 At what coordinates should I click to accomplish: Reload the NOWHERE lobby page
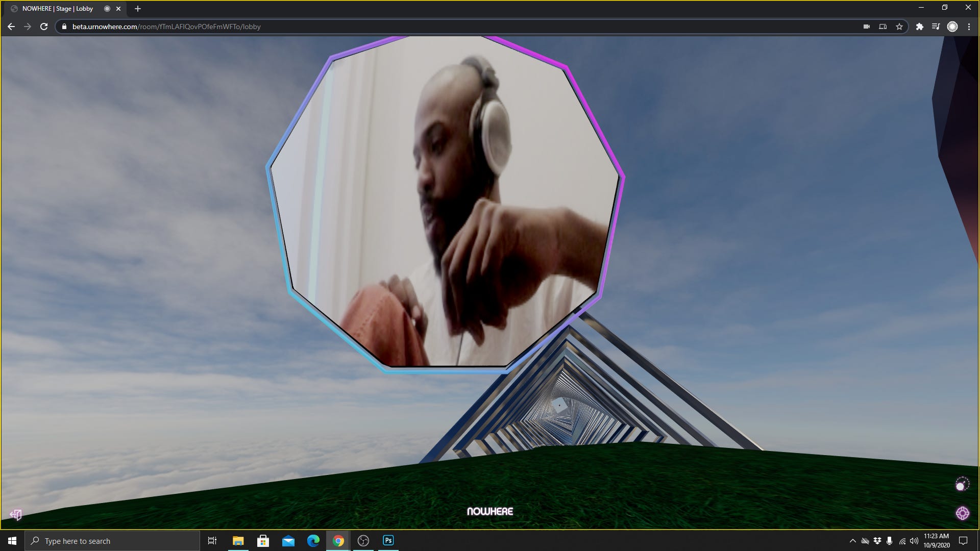[x=44, y=27]
